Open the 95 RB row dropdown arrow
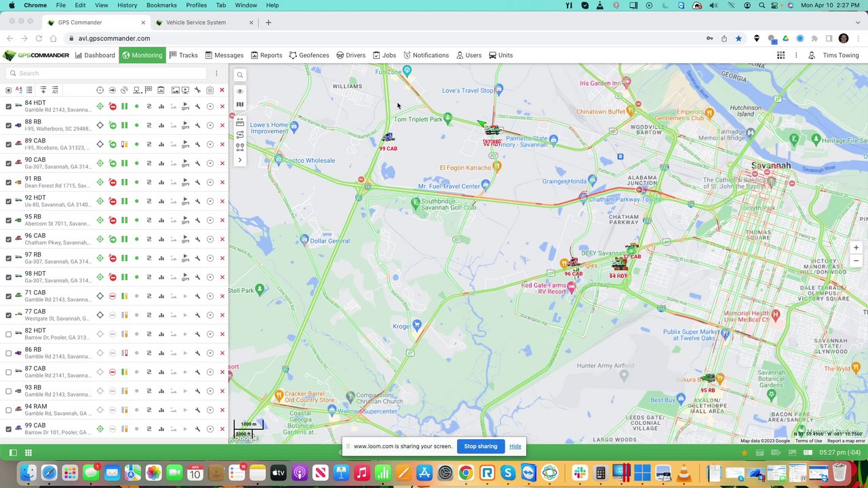The width and height of the screenshot is (868, 488). point(210,220)
